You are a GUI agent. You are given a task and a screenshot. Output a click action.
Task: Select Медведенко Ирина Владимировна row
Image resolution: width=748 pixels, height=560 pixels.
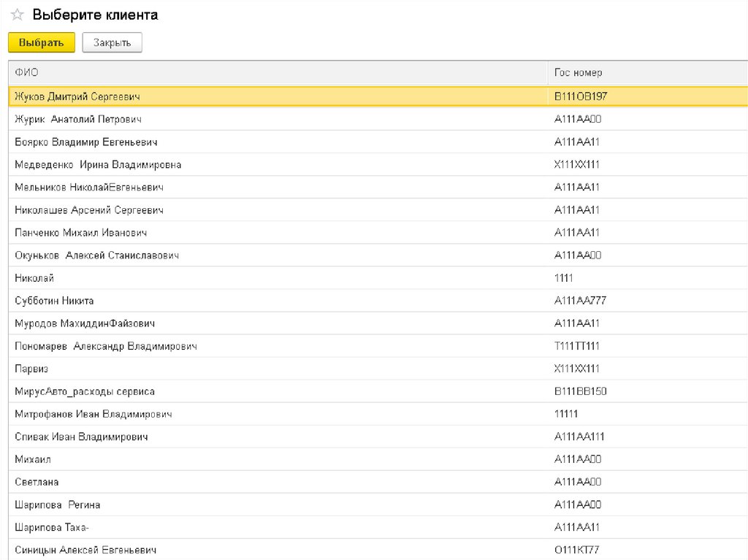(x=98, y=165)
